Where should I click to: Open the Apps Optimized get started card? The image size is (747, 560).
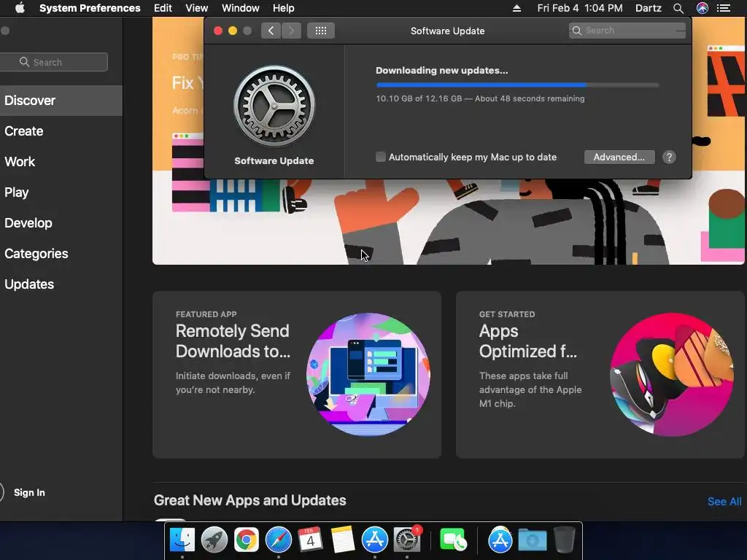tap(600, 375)
